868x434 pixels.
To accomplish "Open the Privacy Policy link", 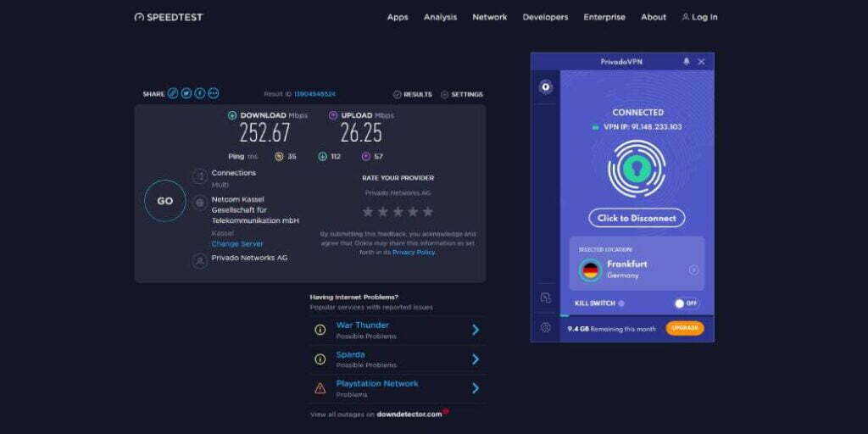I will pos(414,253).
